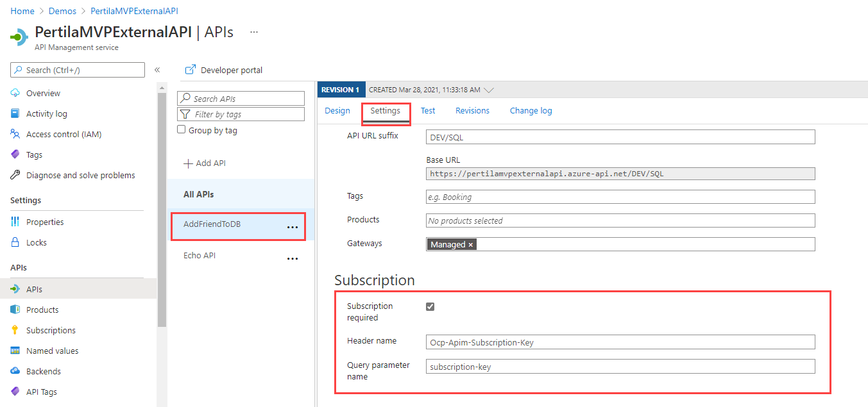Open the Overview cloud icon
The height and width of the screenshot is (407, 868).
click(x=15, y=93)
